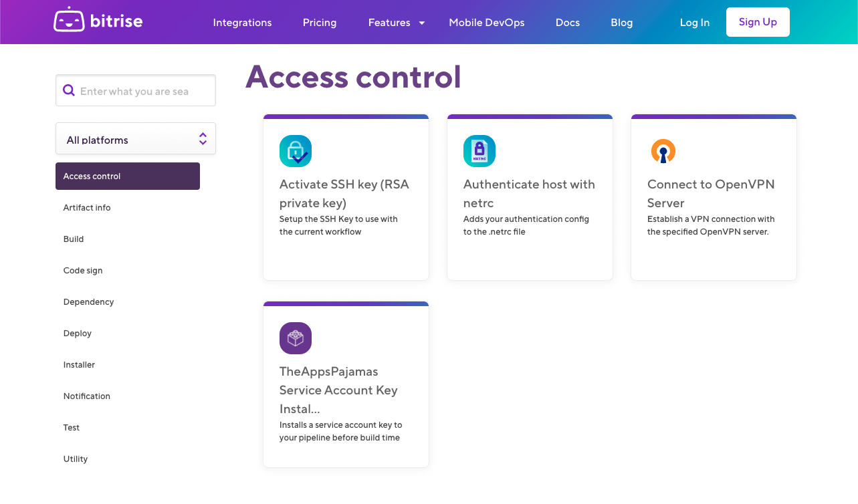Select the Artifact info category
Viewport: 858px width, 504px height.
click(x=87, y=207)
